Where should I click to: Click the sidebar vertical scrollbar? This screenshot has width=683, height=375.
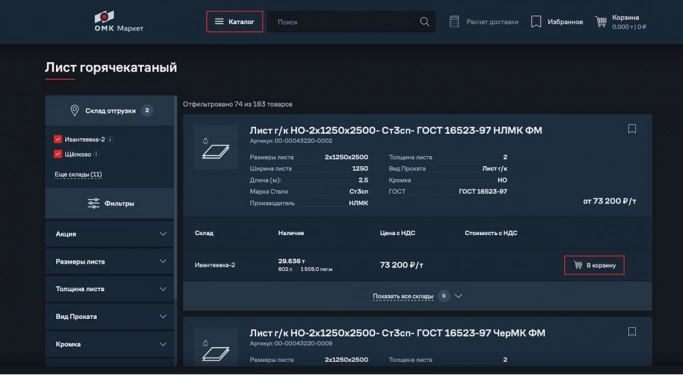(x=176, y=196)
